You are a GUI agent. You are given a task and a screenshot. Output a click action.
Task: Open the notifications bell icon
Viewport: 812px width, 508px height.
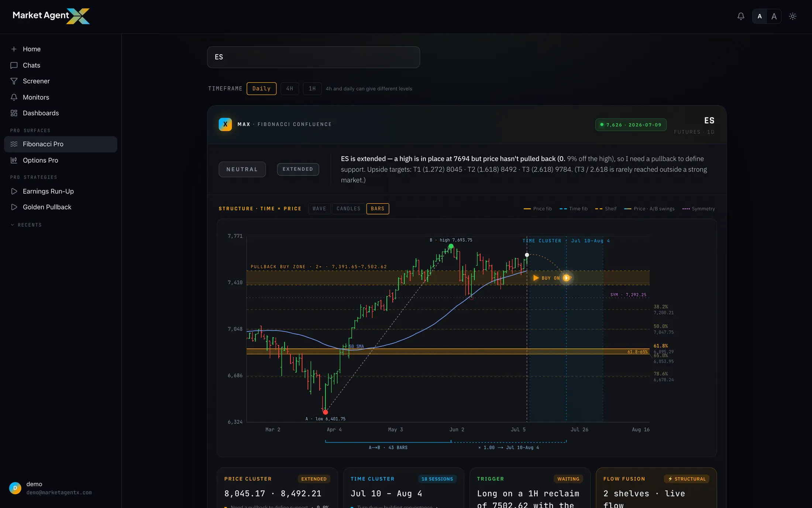741,16
